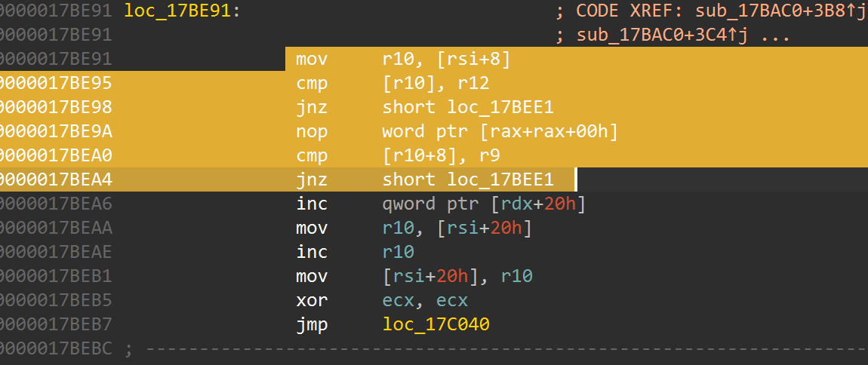
Task: Select the jmp mnemonic at 17BEB7
Action: (x=312, y=324)
